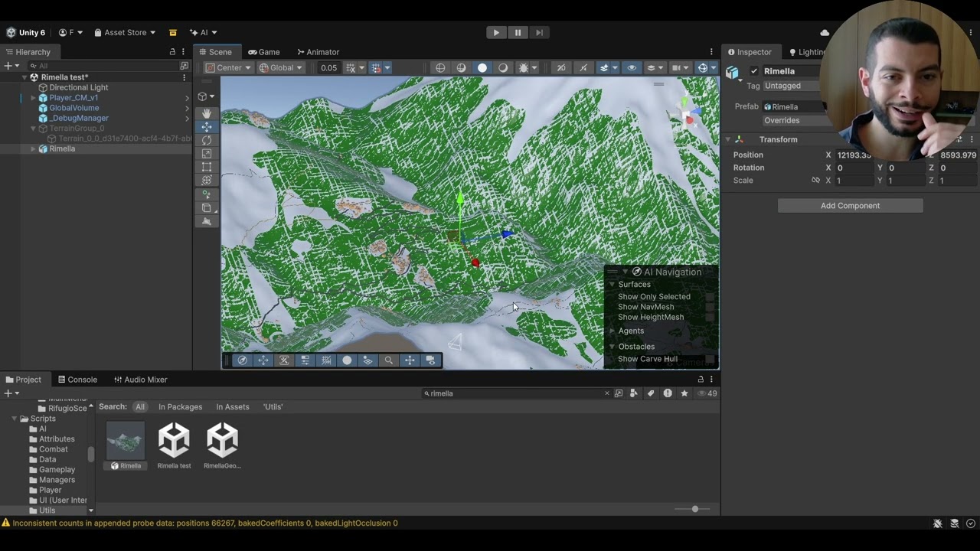Select Directional Light in the Hierarchy
Screen dimensions: 980x551
click(78, 88)
